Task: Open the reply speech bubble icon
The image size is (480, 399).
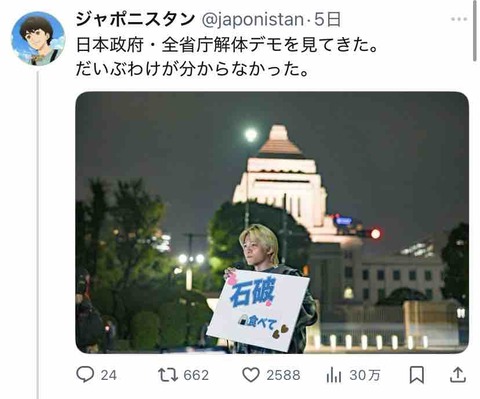Action: click(85, 375)
